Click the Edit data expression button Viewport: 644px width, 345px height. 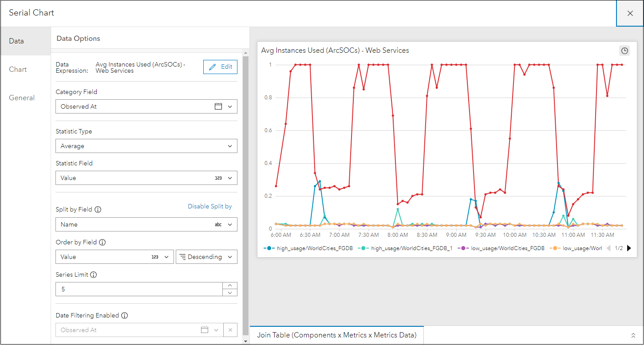point(220,67)
